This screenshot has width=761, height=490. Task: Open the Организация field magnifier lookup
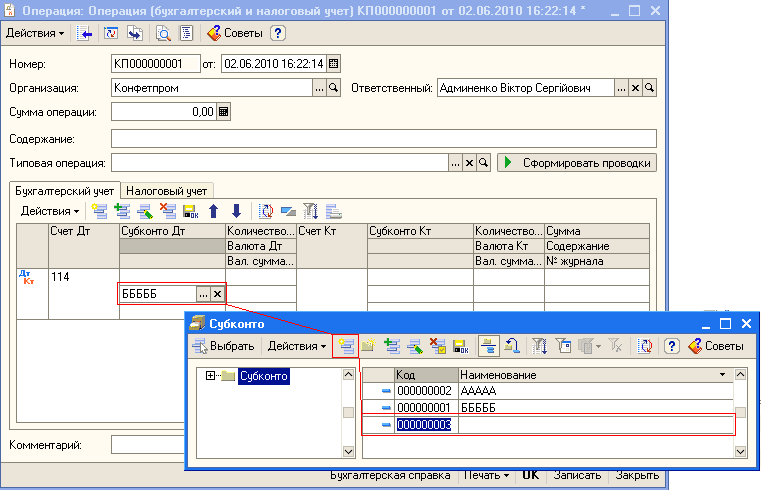pos(335,88)
